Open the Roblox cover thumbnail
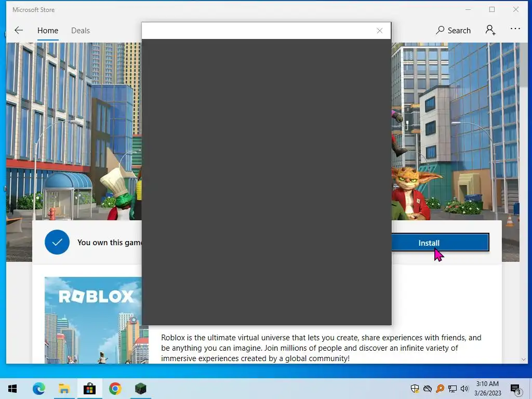Image resolution: width=532 pixels, height=399 pixels. pos(94,320)
